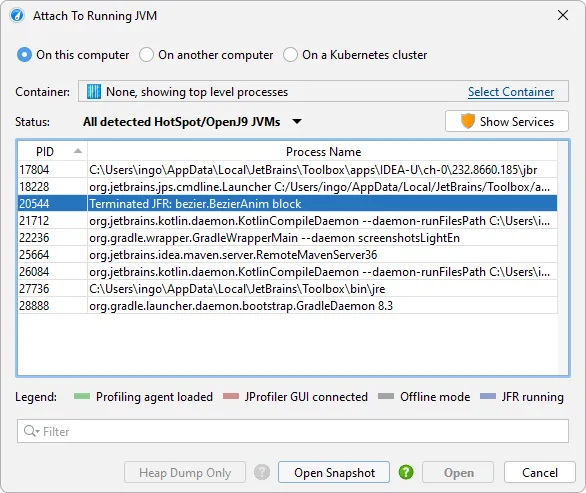Select process row with PID 17804

click(287, 170)
